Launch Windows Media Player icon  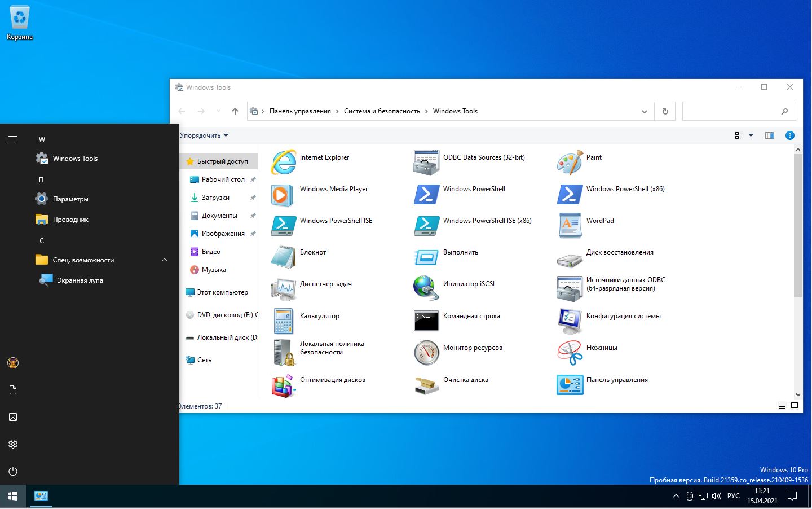pyautogui.click(x=282, y=195)
